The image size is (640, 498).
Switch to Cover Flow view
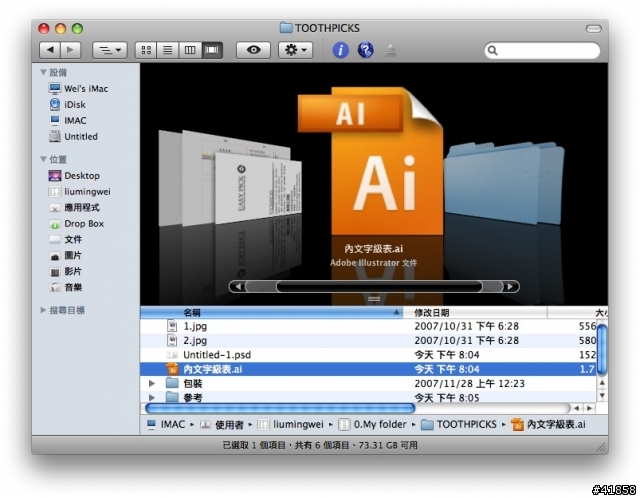[x=211, y=50]
